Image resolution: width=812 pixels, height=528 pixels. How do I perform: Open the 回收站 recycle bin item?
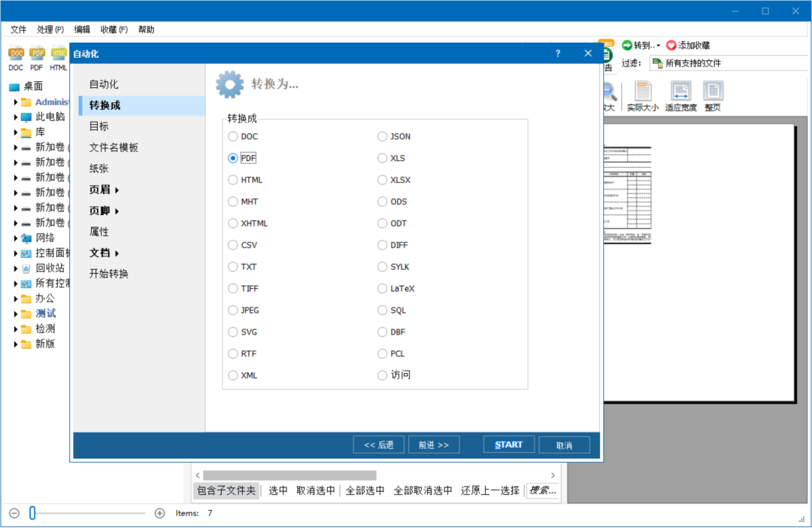(x=50, y=268)
